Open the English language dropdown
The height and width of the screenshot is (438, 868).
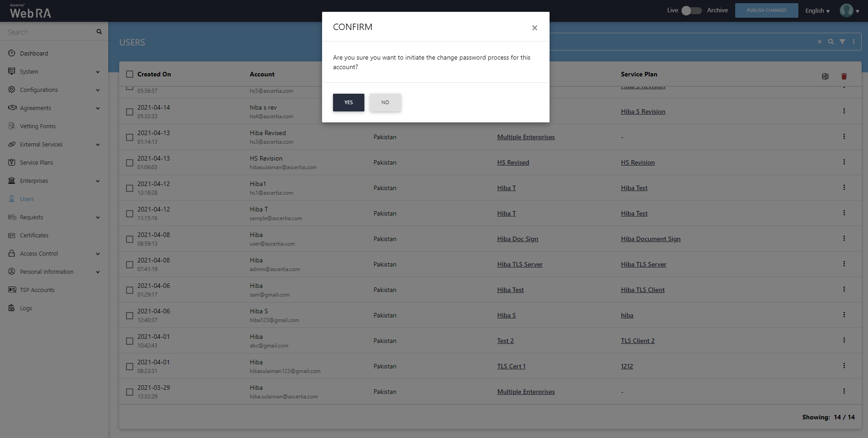[817, 11]
